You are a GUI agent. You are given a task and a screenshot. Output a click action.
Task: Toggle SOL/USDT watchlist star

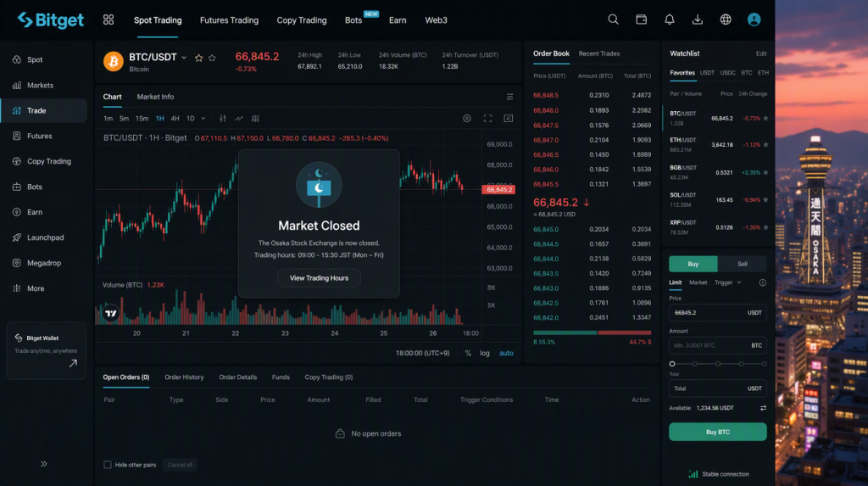pos(765,199)
